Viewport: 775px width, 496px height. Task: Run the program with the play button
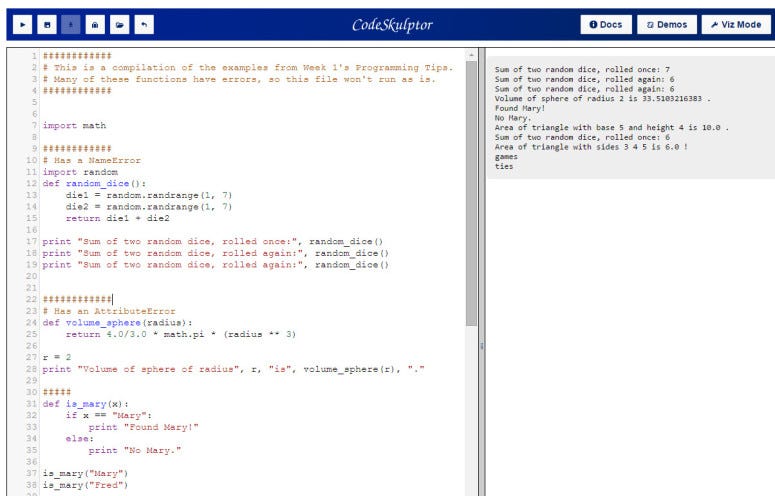(23, 25)
